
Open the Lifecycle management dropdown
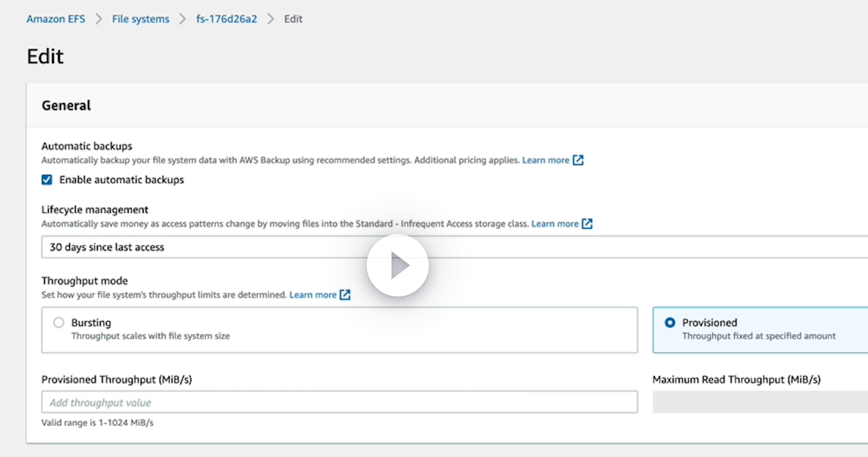coord(419,247)
